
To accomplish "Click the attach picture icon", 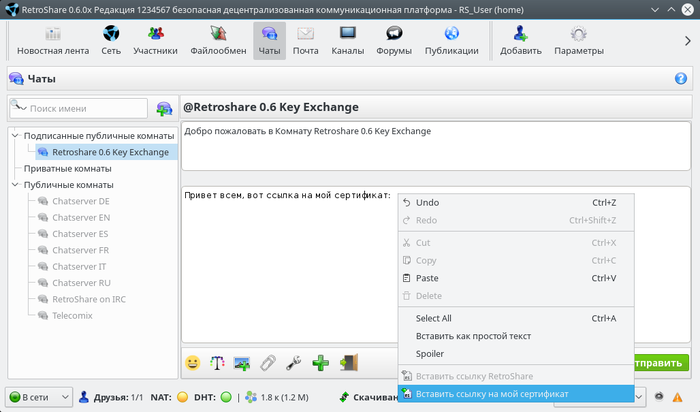I will [x=242, y=363].
